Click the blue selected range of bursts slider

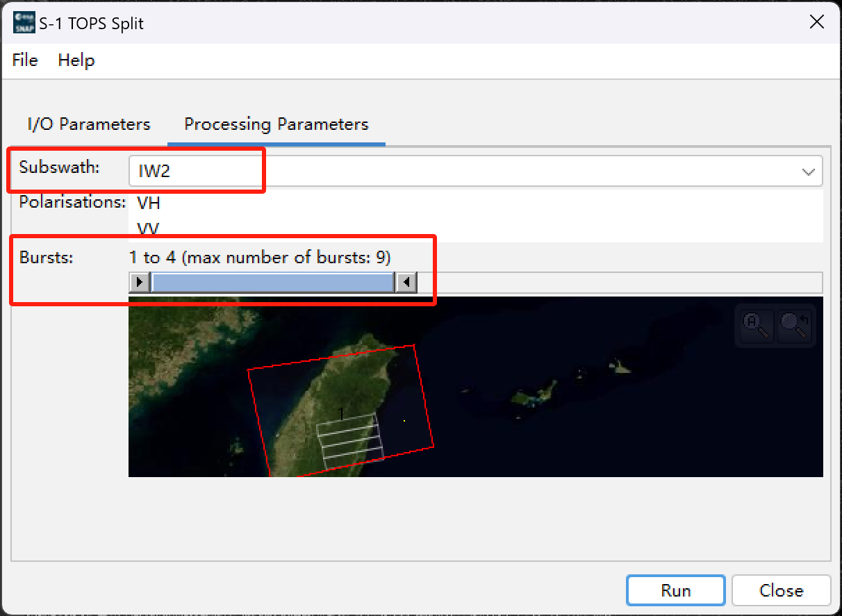(x=273, y=282)
